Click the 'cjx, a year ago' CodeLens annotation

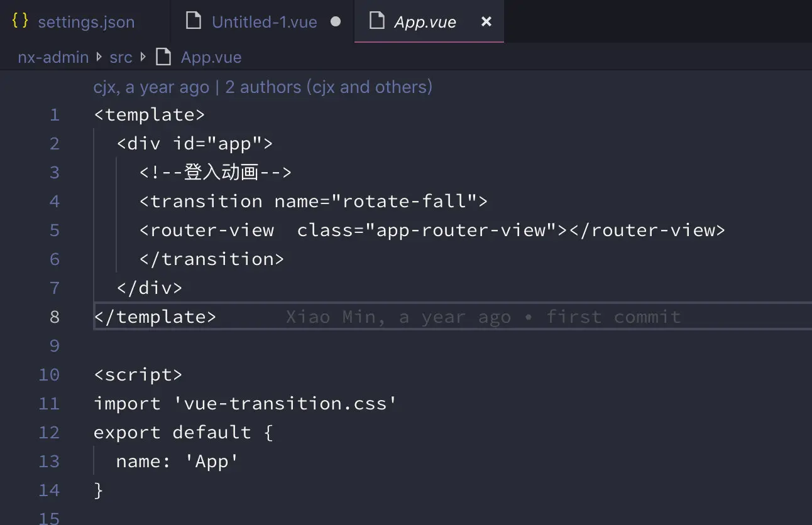(151, 87)
